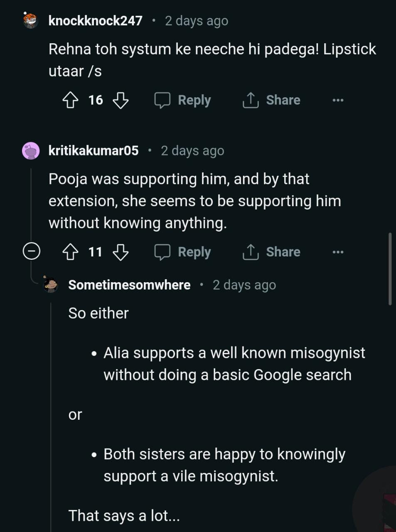Open knockknock247 username profile link
The width and height of the screenshot is (396, 532).
click(x=95, y=20)
